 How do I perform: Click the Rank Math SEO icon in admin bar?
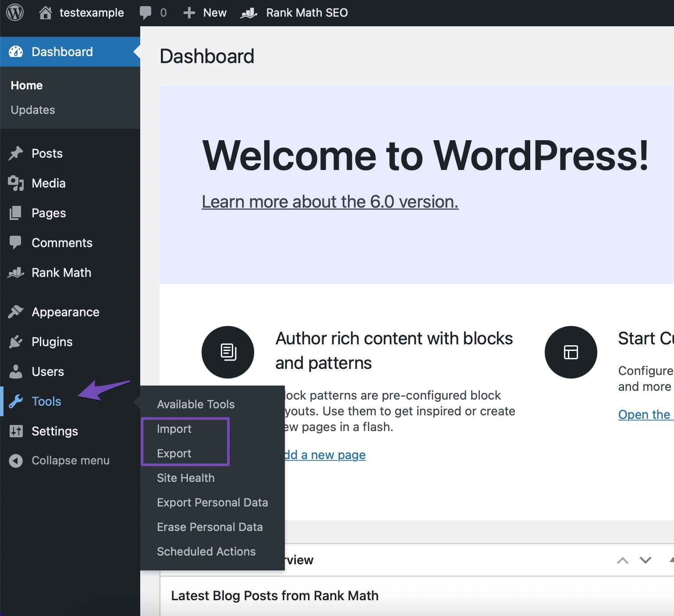click(x=249, y=13)
